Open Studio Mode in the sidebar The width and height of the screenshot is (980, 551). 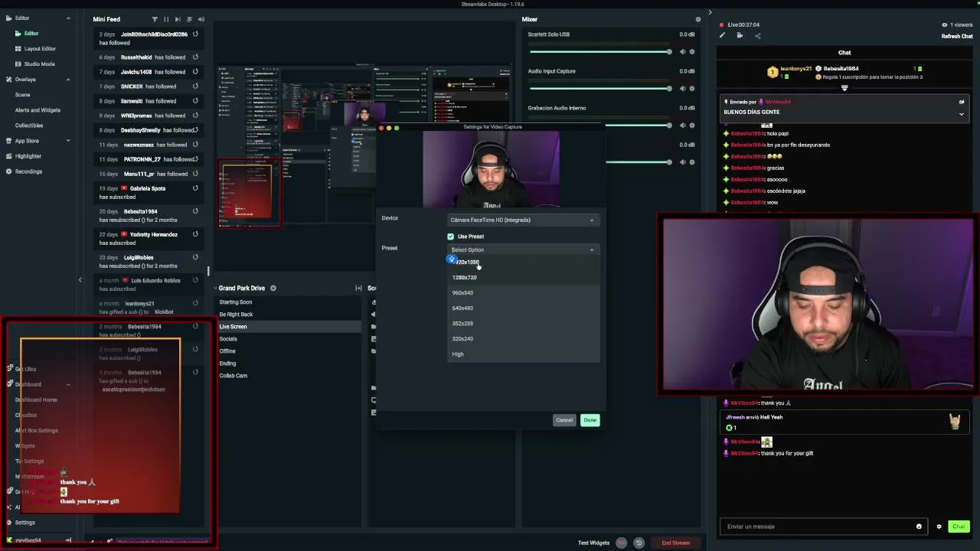[39, 64]
